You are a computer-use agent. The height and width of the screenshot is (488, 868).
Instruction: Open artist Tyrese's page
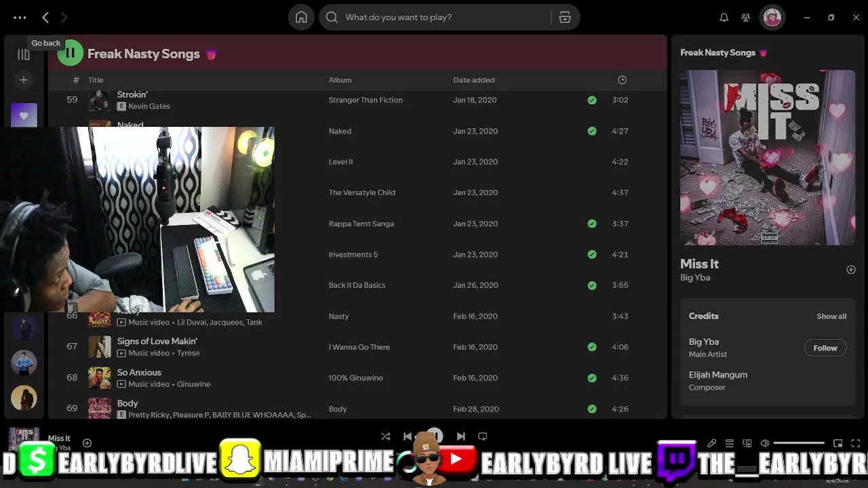coord(189,353)
